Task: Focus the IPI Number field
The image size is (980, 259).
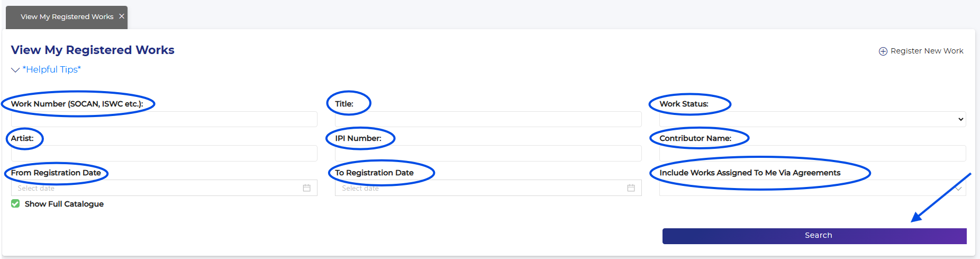Action: 488,154
